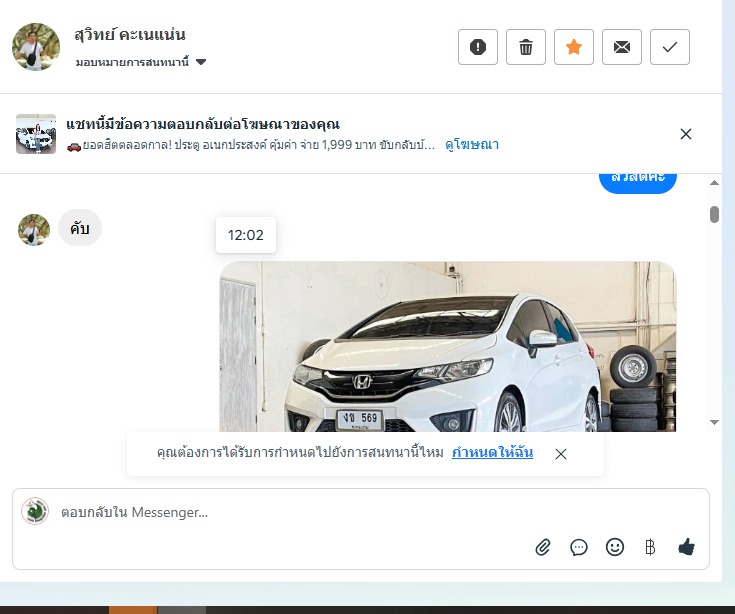Mark conversation done with checkmark icon
The image size is (735, 614).
point(670,47)
